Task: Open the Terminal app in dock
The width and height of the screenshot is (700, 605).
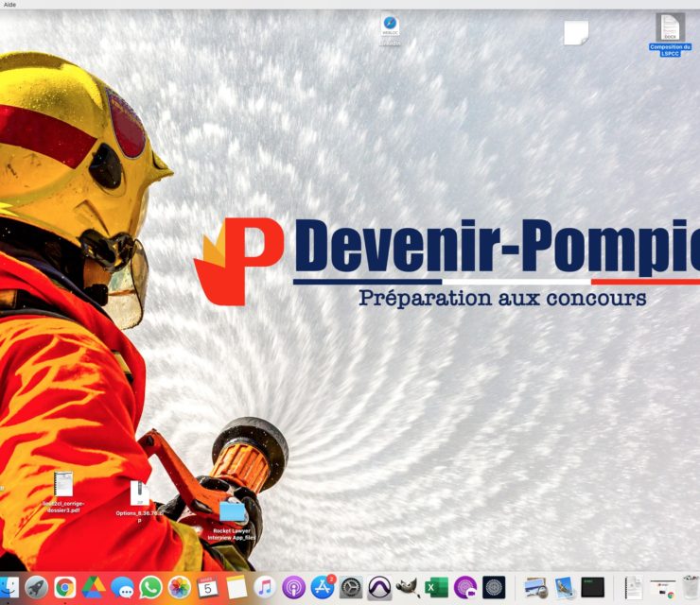Action: point(593,587)
